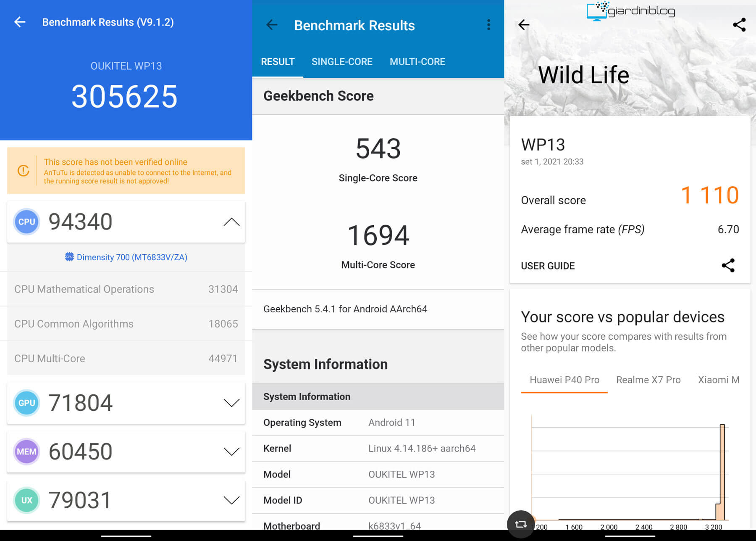Screen dimensions: 756x541
Task: Tap the tall bar in score chart
Action: (722, 472)
